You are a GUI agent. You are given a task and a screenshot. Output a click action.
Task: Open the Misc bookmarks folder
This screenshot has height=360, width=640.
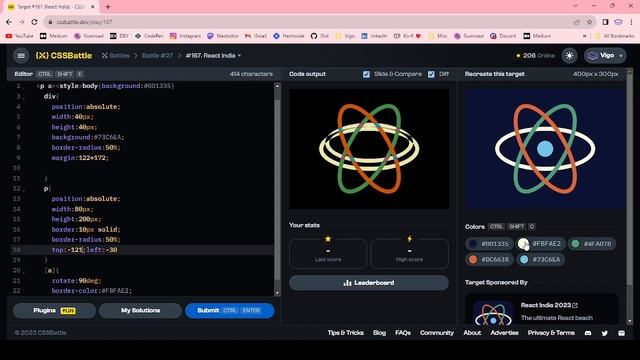point(438,36)
